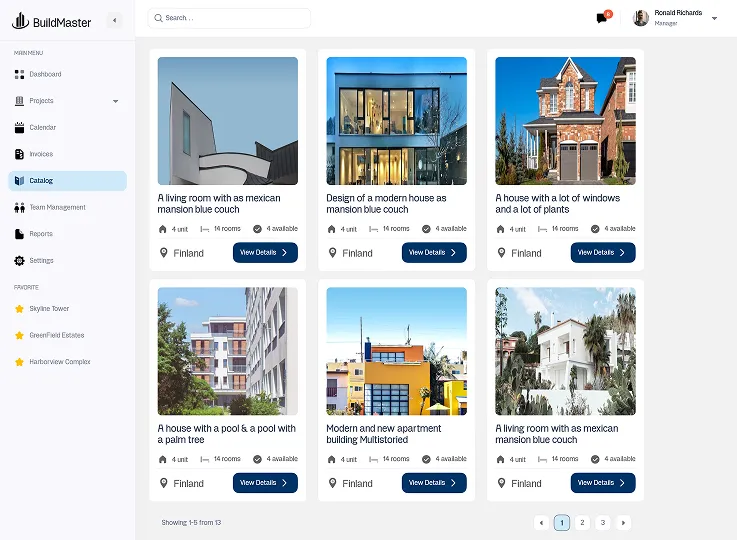Open the Ronald Richards profile dropdown
This screenshot has height=540, width=737.
tap(714, 18)
